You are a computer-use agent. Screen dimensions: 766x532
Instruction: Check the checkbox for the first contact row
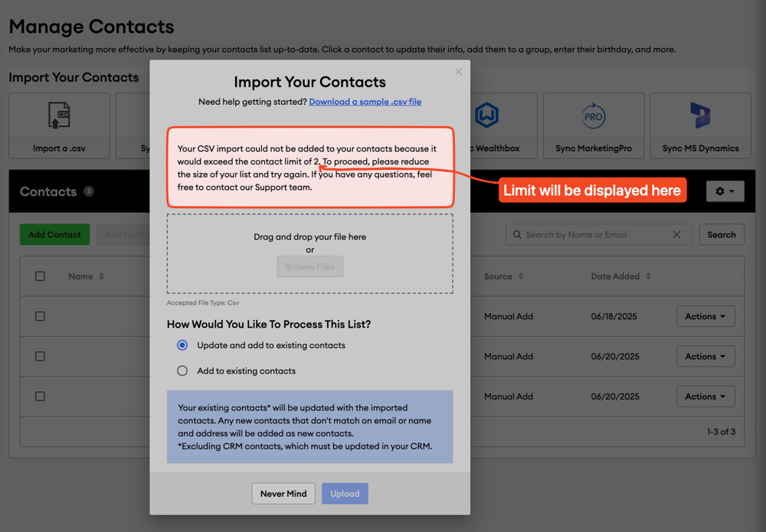pyautogui.click(x=40, y=316)
